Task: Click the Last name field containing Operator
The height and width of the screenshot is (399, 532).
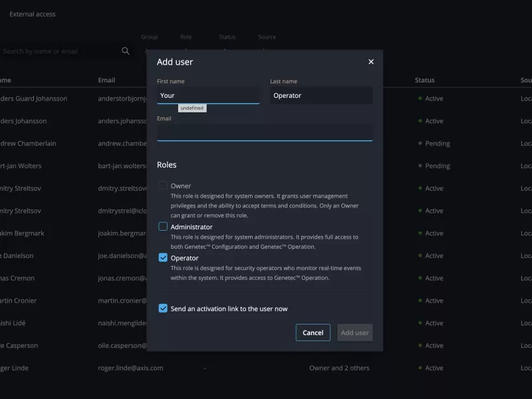Action: (x=321, y=95)
